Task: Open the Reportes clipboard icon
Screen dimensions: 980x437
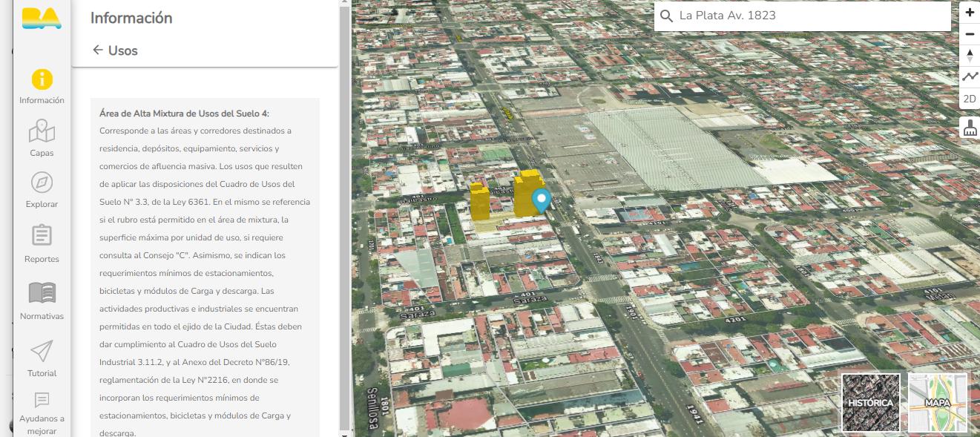Action: 42,243
